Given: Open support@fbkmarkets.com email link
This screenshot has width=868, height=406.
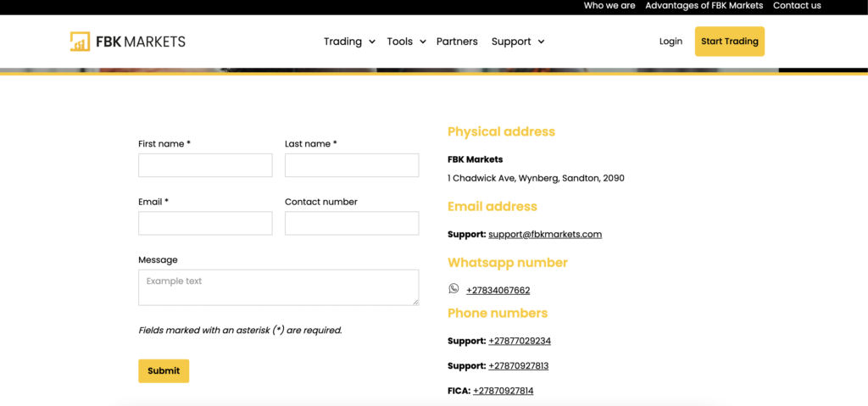Looking at the screenshot, I should coord(545,234).
